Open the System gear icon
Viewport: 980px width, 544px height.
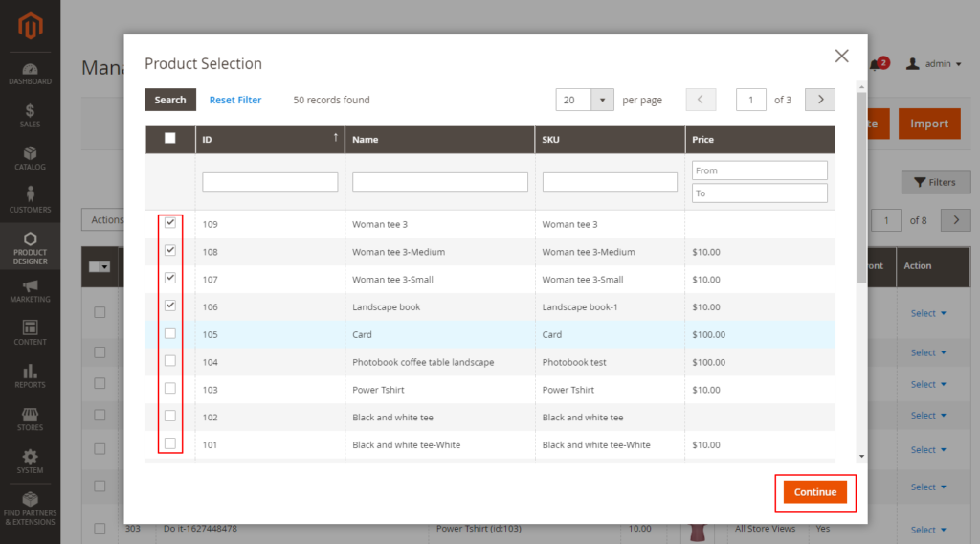point(30,461)
